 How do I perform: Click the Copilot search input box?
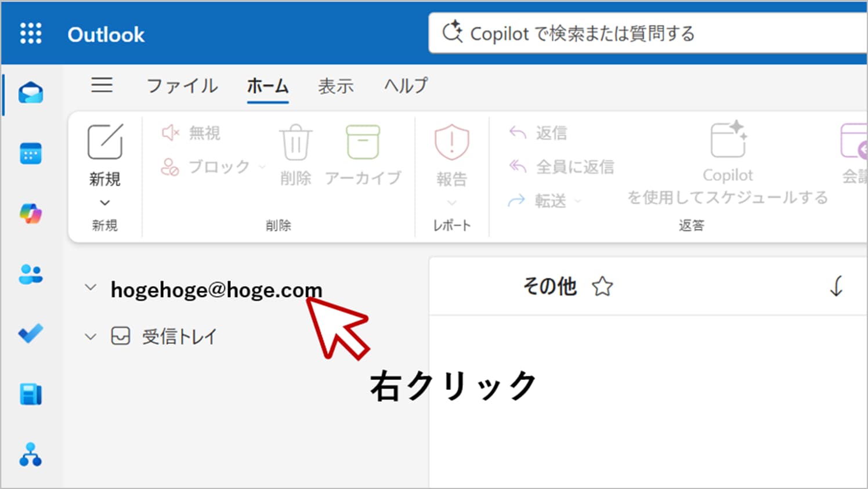pyautogui.click(x=638, y=34)
